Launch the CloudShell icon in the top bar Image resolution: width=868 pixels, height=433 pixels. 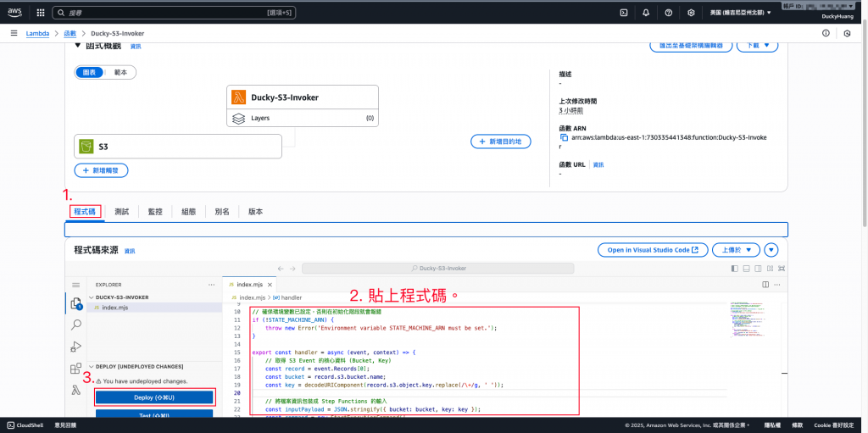(623, 12)
